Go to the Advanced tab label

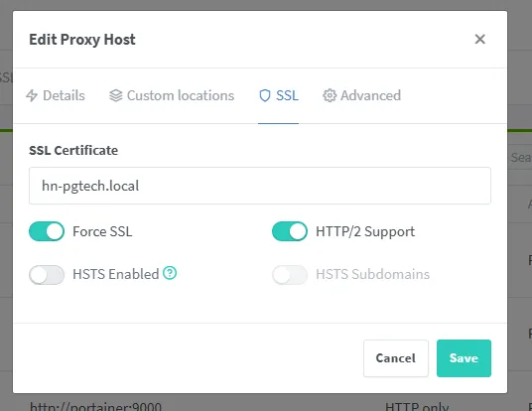[x=370, y=95]
